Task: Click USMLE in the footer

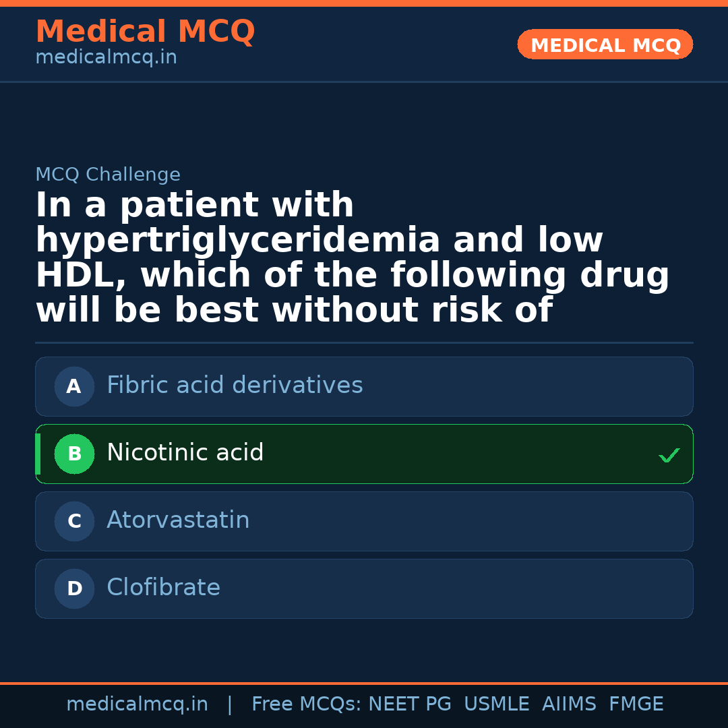Action: [x=496, y=704]
